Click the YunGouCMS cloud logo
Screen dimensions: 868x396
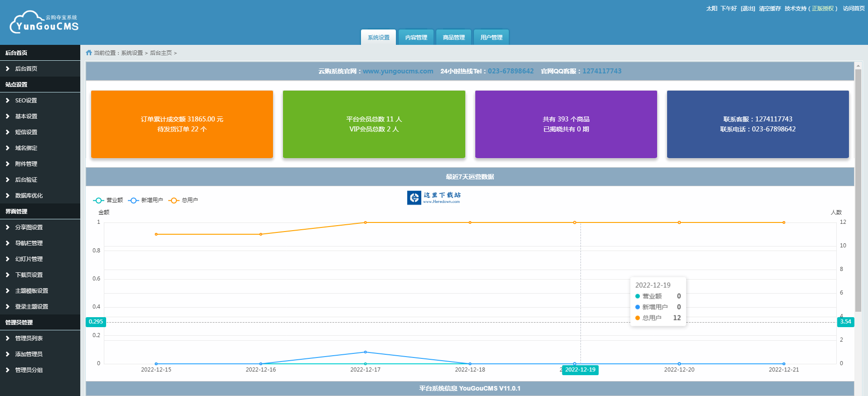pos(44,23)
